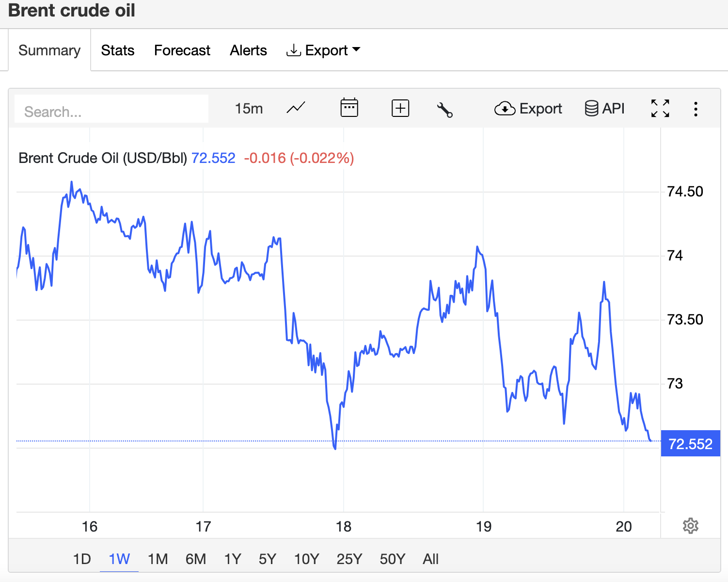Open the wrench chart tools icon
The width and height of the screenshot is (728, 582).
(x=444, y=110)
